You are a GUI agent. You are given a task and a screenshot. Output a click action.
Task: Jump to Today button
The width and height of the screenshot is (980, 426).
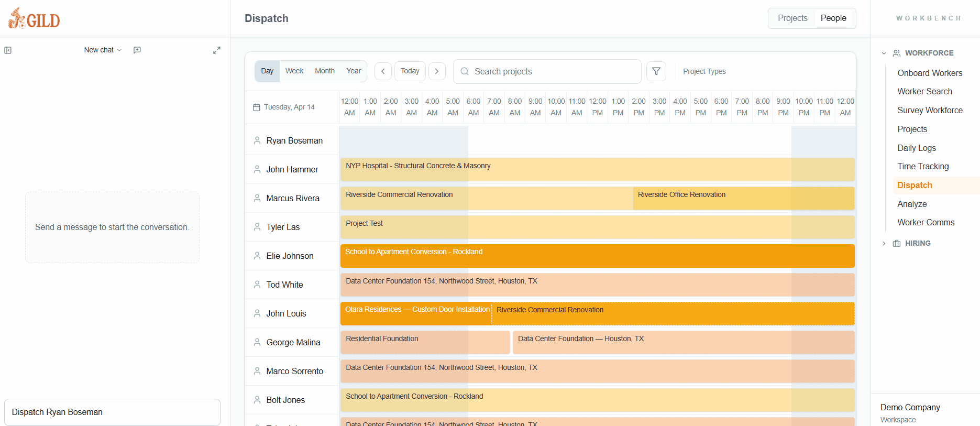[410, 71]
